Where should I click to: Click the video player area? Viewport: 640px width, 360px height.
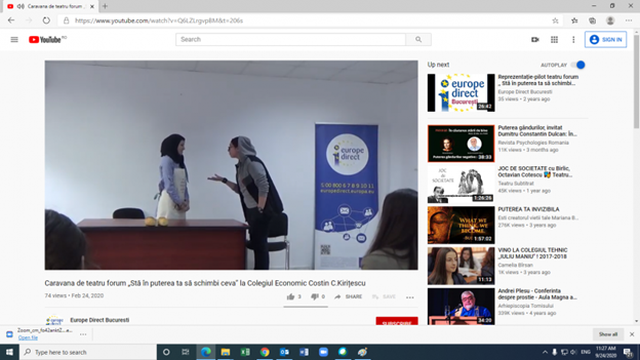pos(231,165)
